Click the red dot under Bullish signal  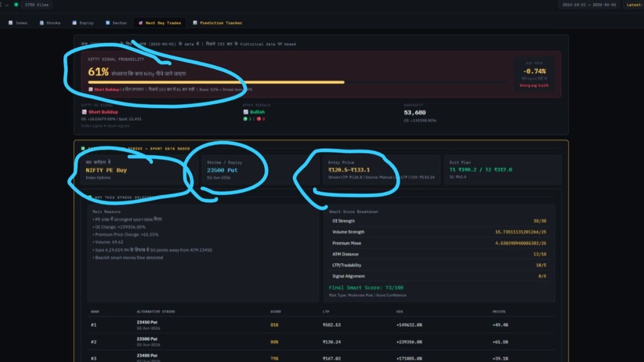click(259, 119)
